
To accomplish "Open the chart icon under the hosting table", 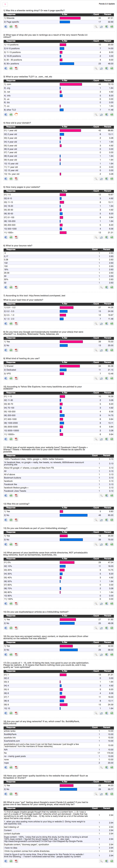I will click(101, 378).
